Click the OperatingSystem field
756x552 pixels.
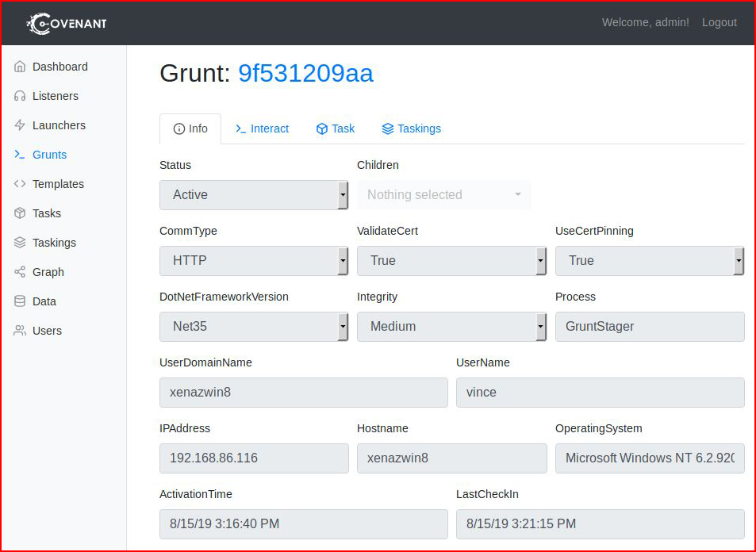click(650, 458)
